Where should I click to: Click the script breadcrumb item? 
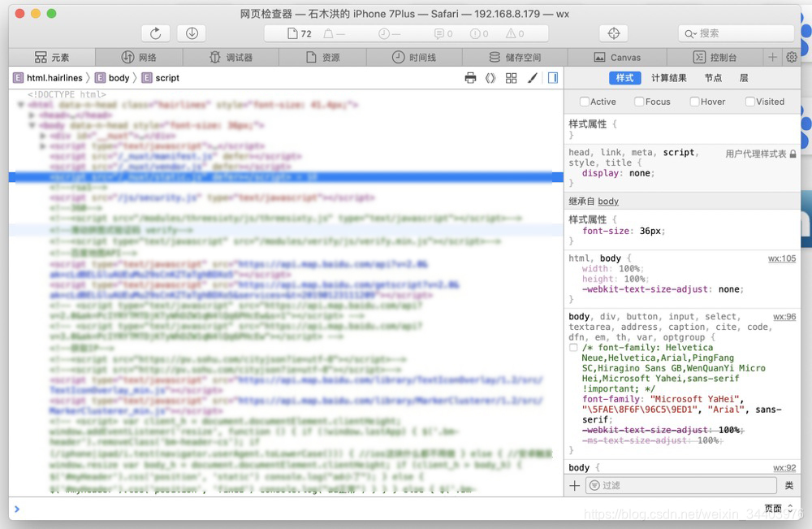pos(161,78)
